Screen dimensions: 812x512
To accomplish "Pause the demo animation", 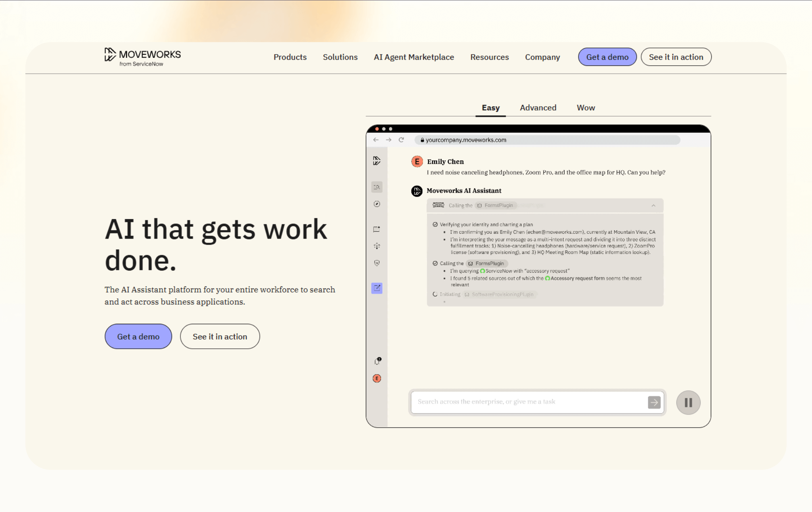I will pyautogui.click(x=688, y=403).
